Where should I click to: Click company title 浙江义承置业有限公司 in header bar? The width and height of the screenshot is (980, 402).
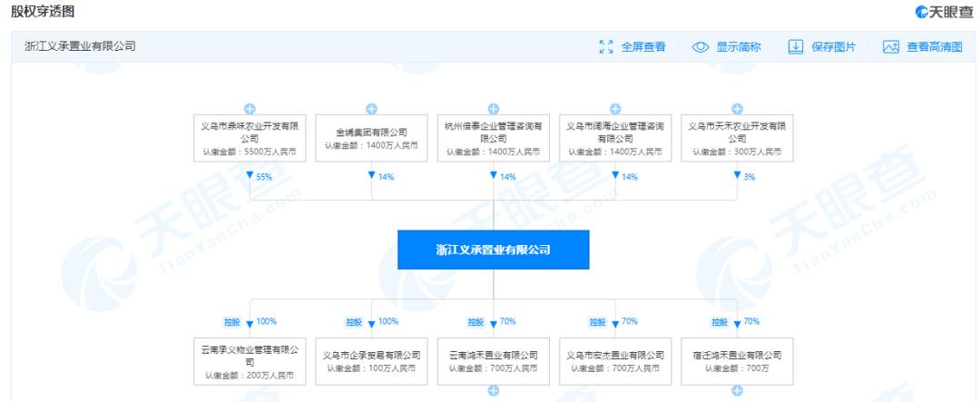pyautogui.click(x=80, y=47)
